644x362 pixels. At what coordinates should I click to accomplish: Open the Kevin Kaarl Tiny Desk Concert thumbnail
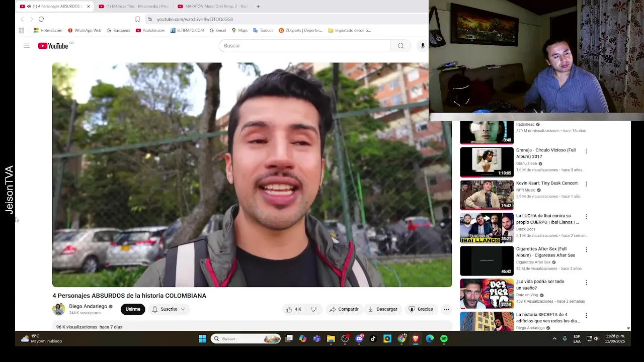487,195
